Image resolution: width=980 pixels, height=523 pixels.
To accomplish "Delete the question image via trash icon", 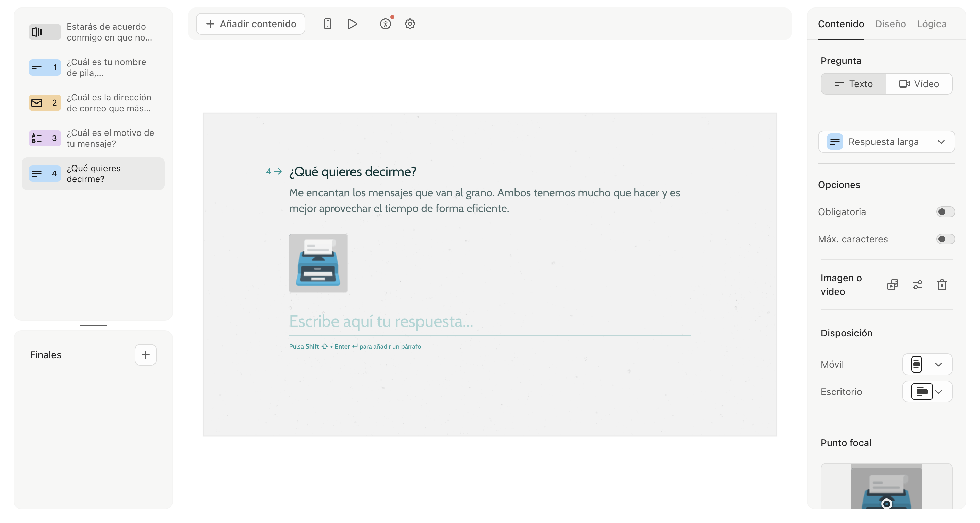I will coord(942,285).
